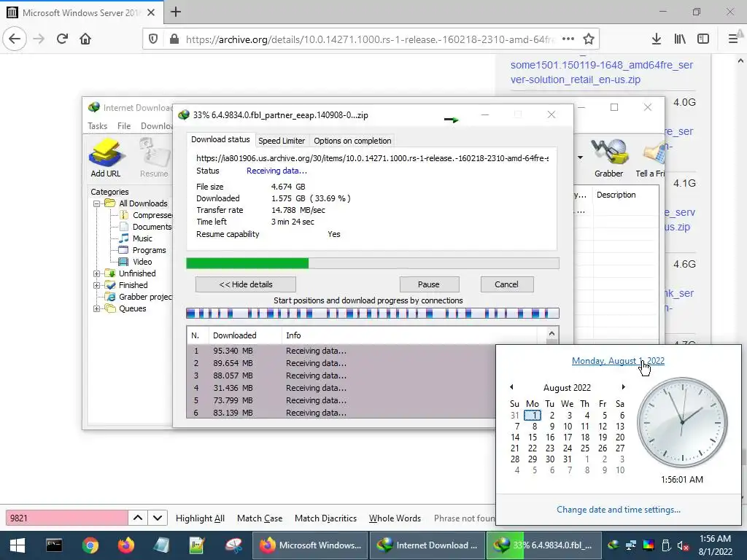747x560 pixels.
Task: Click the Hide details button
Action: point(246,284)
